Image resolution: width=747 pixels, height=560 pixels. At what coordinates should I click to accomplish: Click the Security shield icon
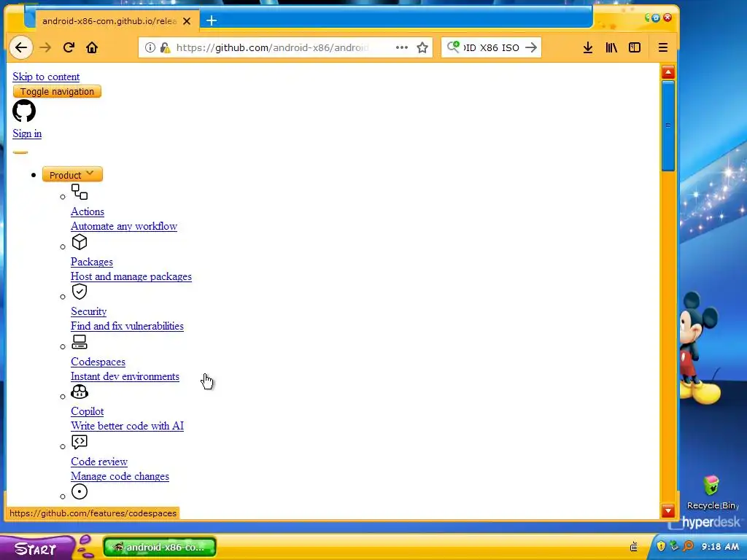(80, 292)
